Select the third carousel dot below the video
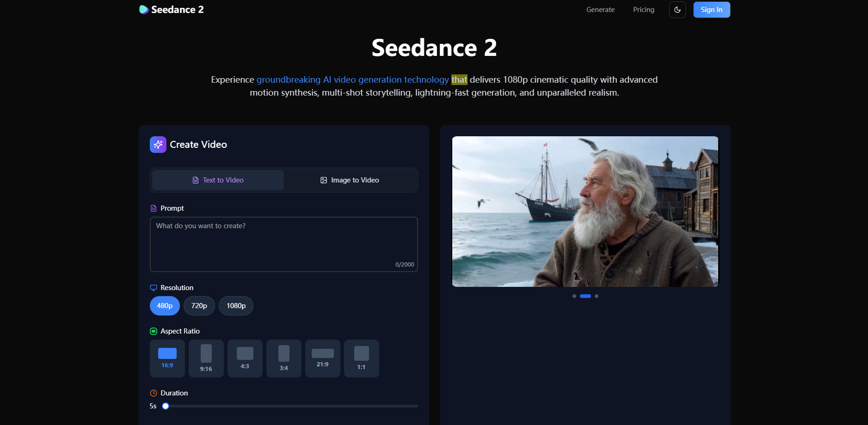Screen dimensions: 868x425 point(597,296)
